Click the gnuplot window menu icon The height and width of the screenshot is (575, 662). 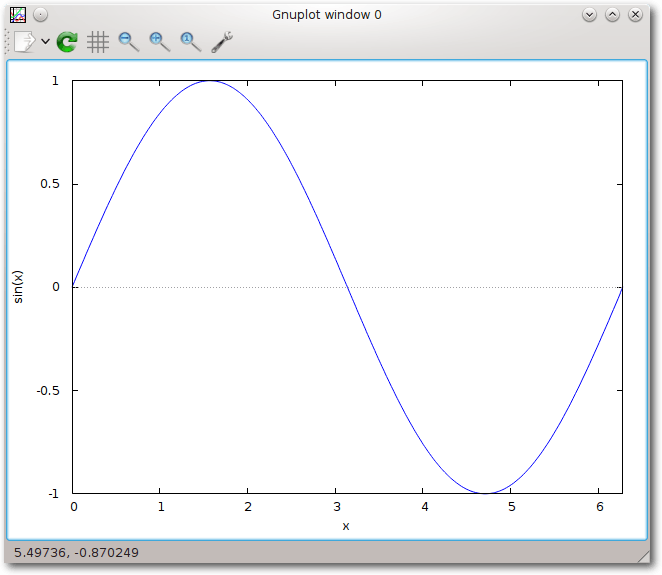tap(18, 15)
